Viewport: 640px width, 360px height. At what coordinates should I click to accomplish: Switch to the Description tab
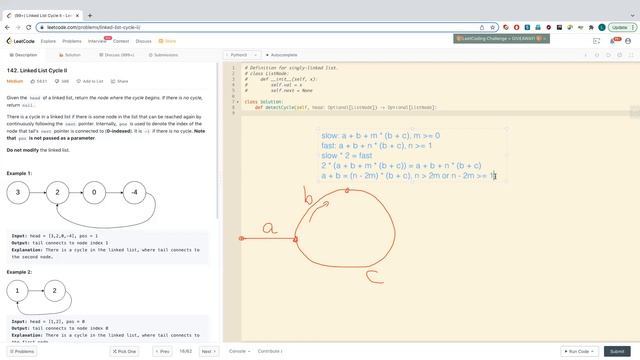point(23,55)
